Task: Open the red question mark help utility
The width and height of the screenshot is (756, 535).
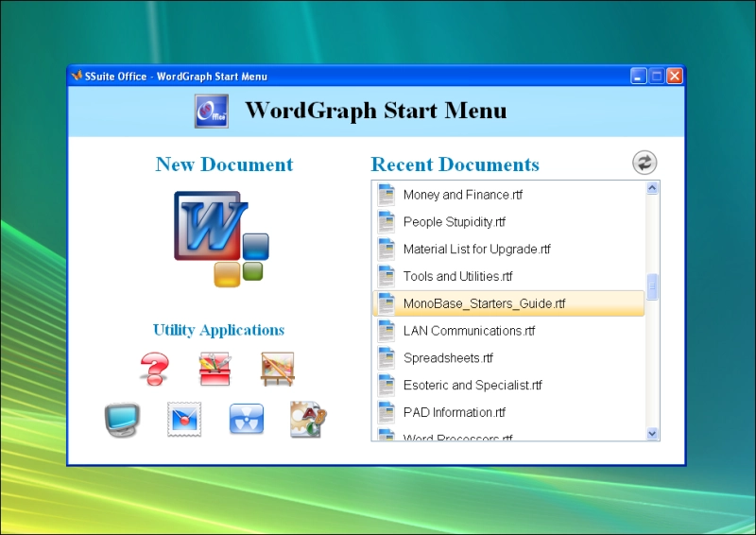Action: point(154,369)
